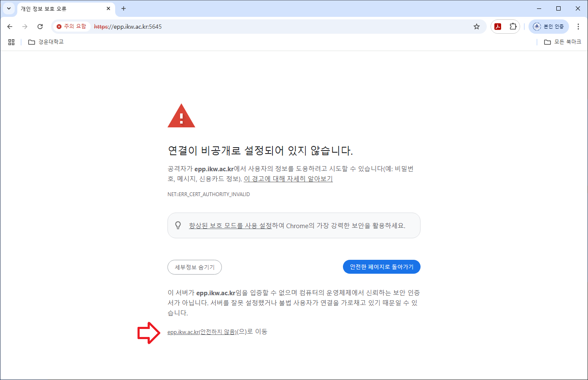Open a new tab with plus button
This screenshot has width=588, height=380.
click(x=124, y=8)
